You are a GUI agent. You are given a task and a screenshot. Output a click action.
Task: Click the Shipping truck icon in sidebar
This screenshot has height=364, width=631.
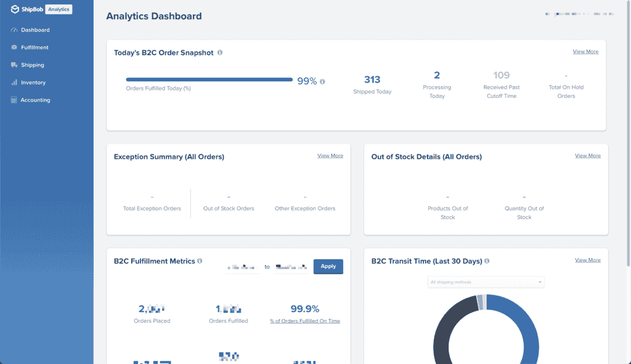click(x=14, y=65)
